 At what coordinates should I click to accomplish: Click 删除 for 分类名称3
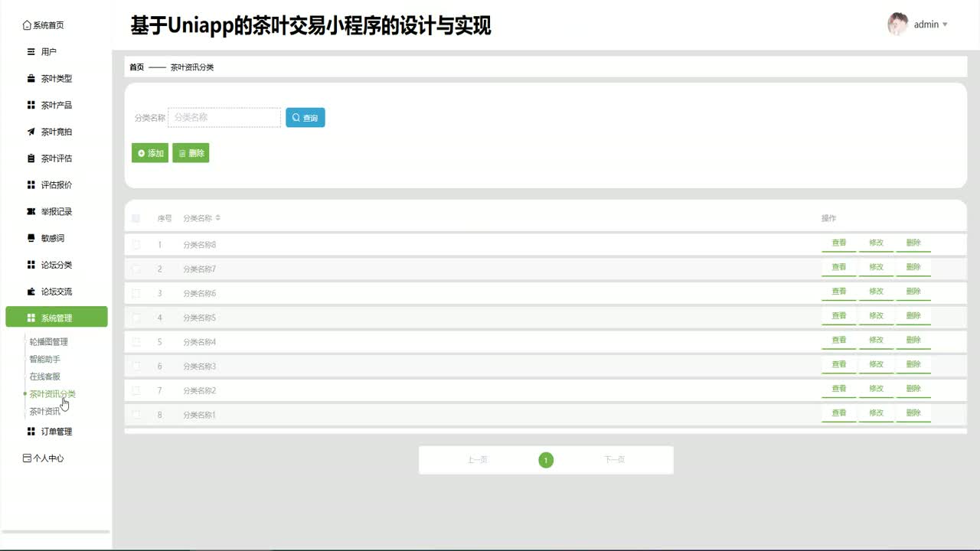point(913,365)
